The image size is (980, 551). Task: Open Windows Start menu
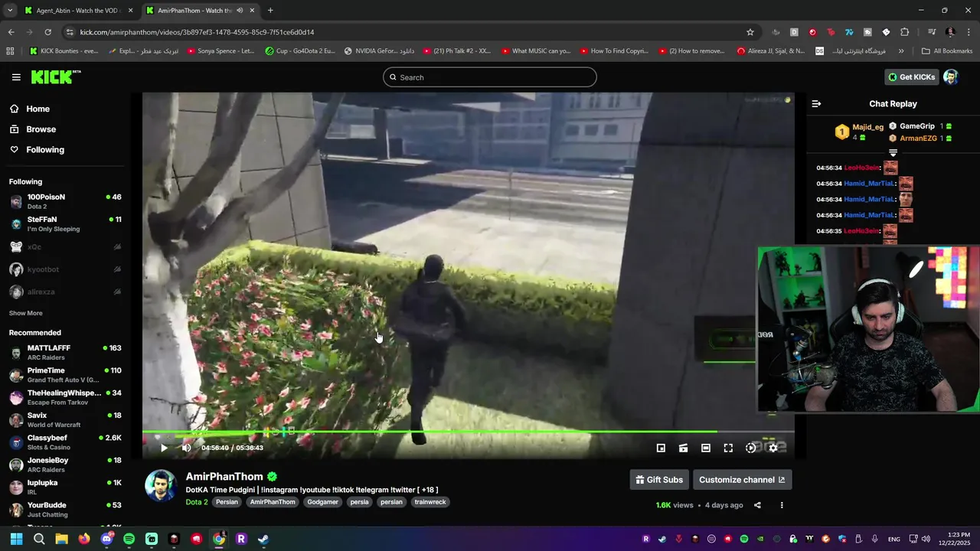point(16,539)
